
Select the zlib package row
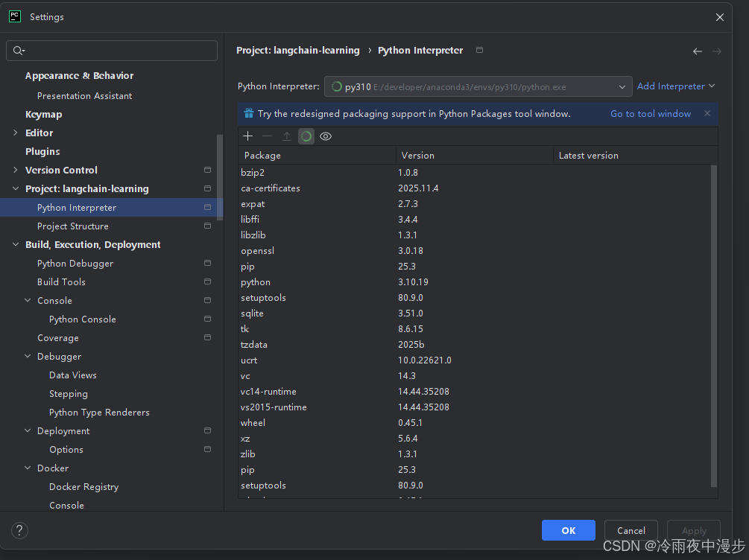[475, 454]
